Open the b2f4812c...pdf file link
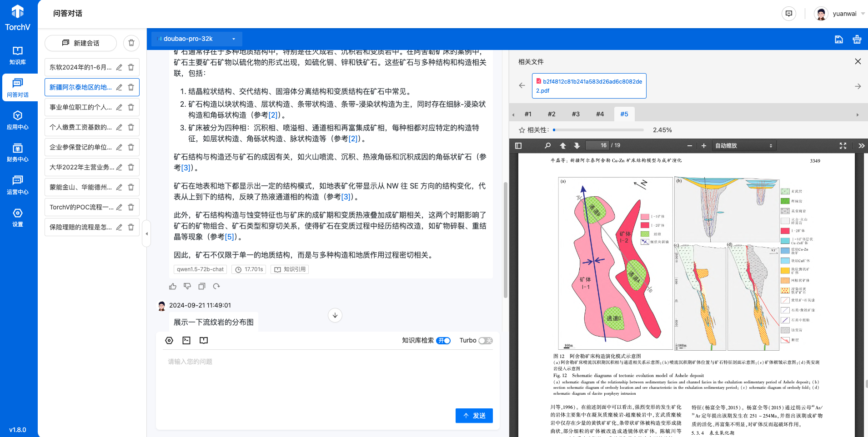 tap(589, 86)
